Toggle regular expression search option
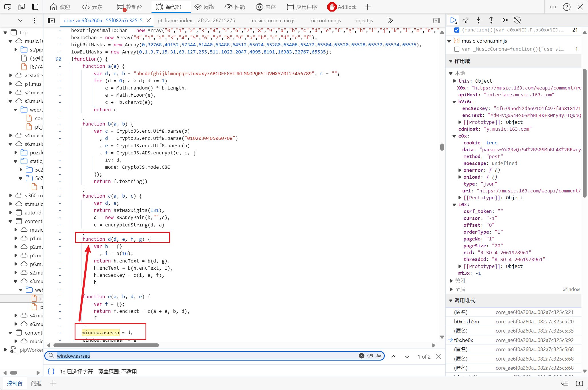The height and width of the screenshot is (390, 588). click(x=370, y=356)
